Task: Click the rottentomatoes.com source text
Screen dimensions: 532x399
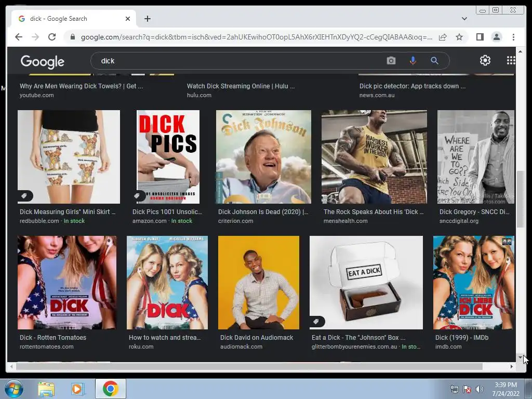Action: point(46,347)
